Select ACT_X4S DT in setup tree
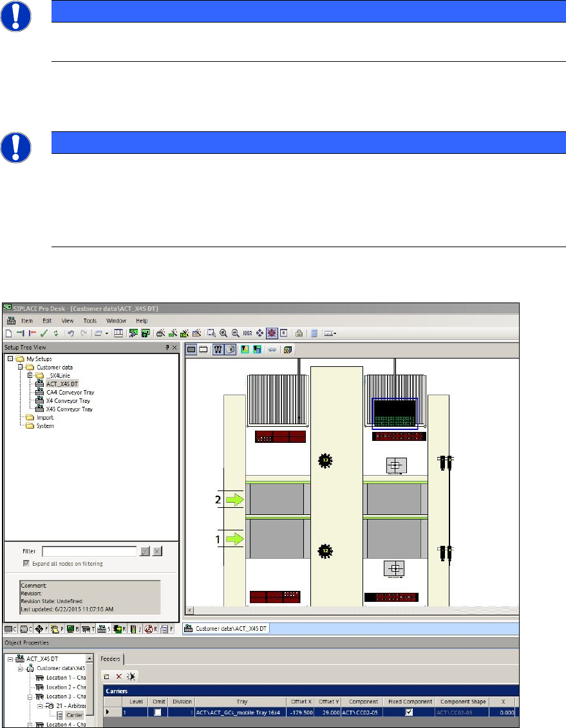This screenshot has width=566, height=728. point(62,384)
